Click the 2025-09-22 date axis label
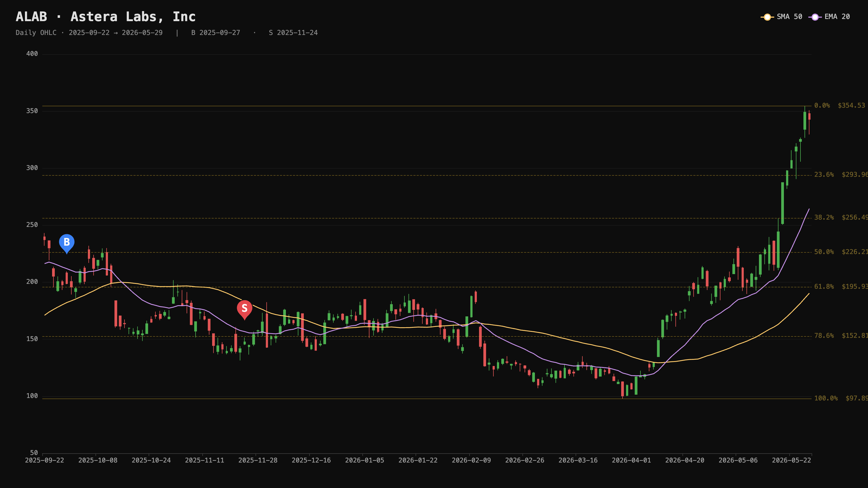868x488 pixels. 44,460
